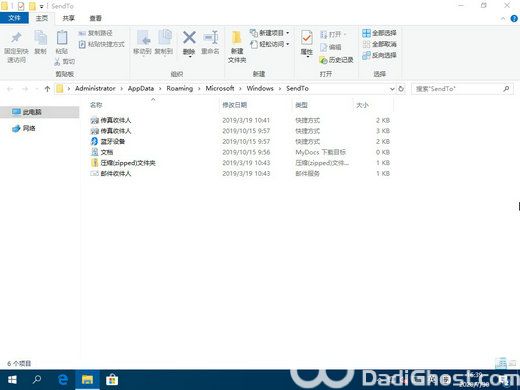Image resolution: width=520 pixels, height=390 pixels.
Task: Click the Pin to Quick access icon
Action: [x=16, y=38]
